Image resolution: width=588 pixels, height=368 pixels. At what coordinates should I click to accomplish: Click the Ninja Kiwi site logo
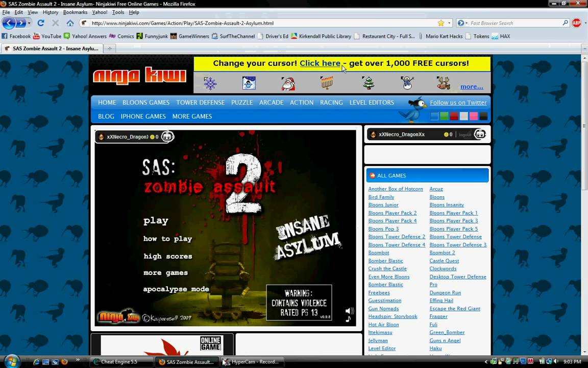(139, 76)
